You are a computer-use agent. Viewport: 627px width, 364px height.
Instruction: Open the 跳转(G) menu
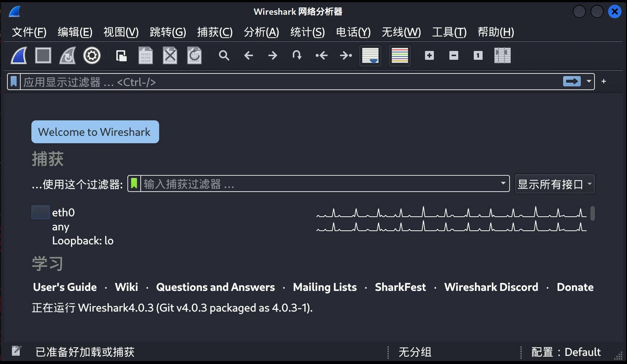pos(168,32)
